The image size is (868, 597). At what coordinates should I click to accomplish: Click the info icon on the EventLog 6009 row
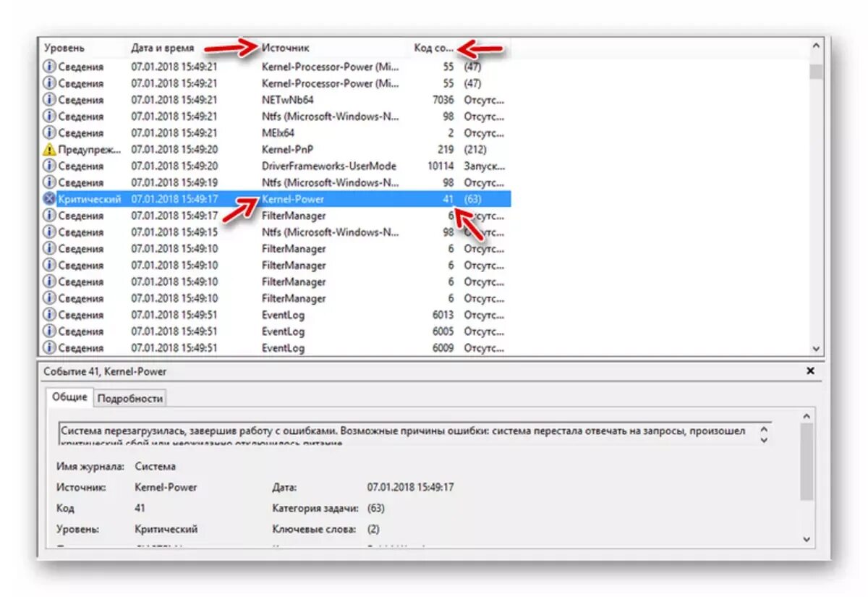pyautogui.click(x=49, y=348)
